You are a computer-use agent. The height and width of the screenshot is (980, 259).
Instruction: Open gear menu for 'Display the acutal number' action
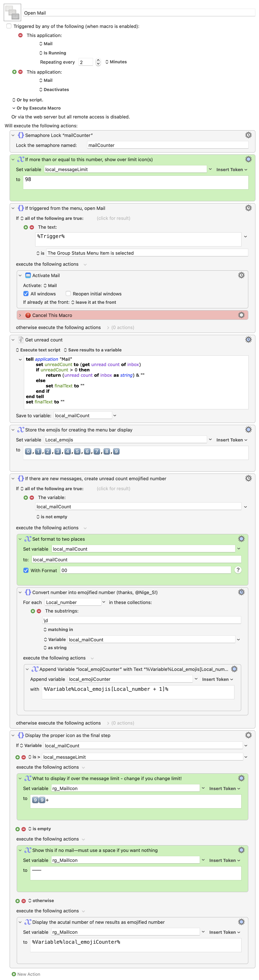[241, 922]
